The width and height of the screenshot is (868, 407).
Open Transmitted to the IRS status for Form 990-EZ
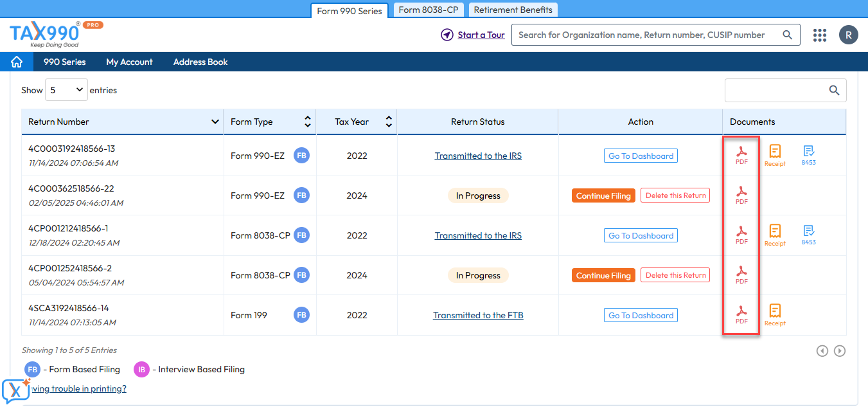click(478, 156)
